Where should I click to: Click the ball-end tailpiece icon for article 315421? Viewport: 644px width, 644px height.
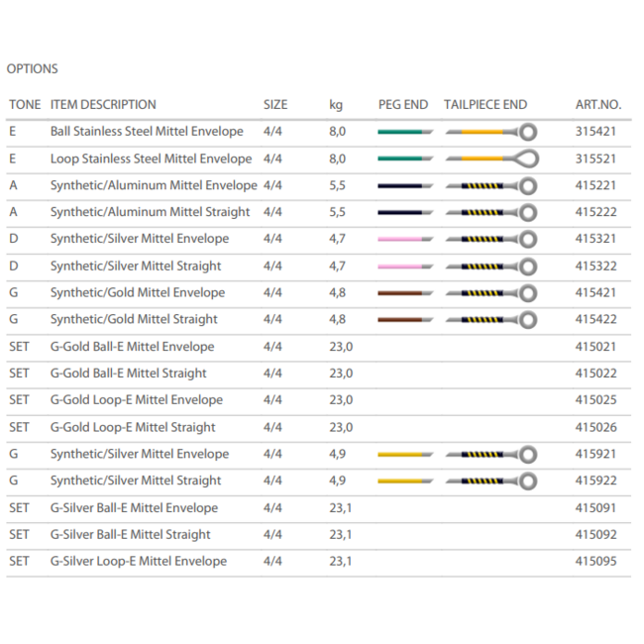490,131
